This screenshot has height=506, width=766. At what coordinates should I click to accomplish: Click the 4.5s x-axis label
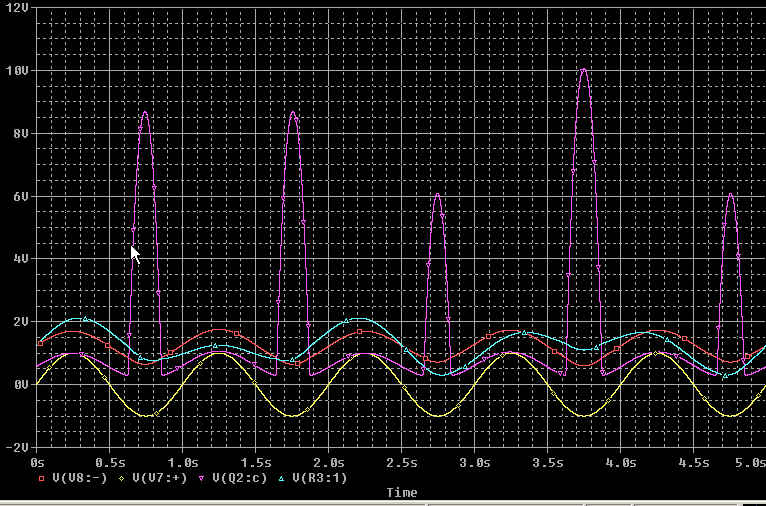coord(694,462)
